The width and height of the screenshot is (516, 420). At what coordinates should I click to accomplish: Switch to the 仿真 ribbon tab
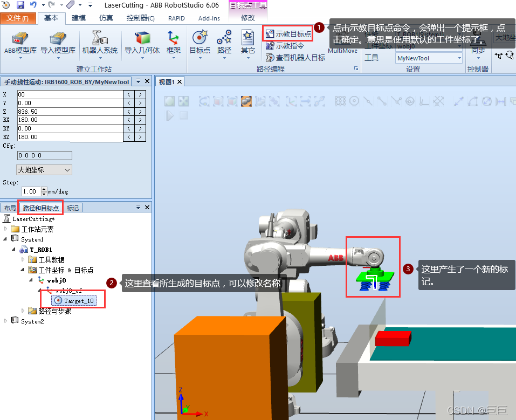tap(106, 18)
